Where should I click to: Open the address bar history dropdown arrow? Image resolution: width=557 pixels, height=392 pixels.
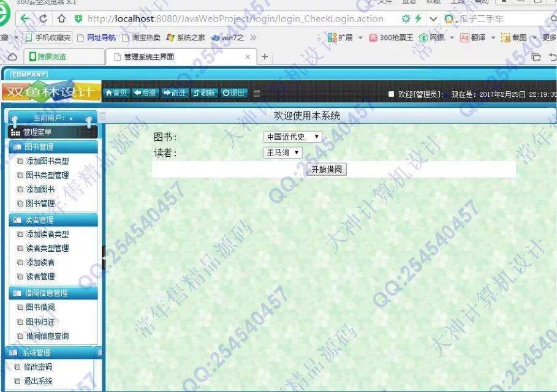click(x=433, y=18)
